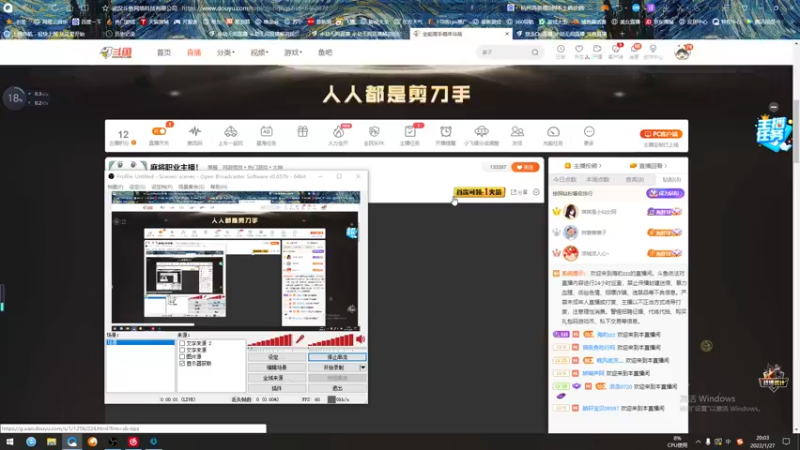Click the alarm clock broadcast reminder icon
Viewport: 800px width, 450px height.
(x=445, y=132)
